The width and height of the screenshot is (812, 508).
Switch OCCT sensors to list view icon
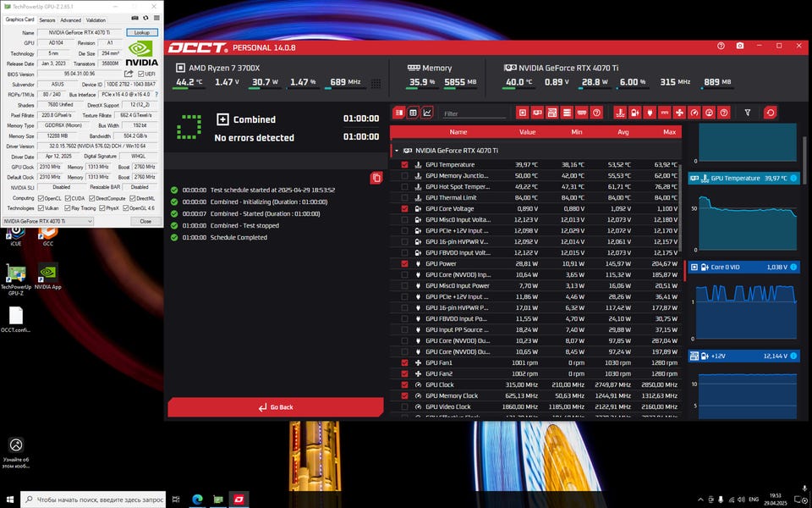[398, 113]
